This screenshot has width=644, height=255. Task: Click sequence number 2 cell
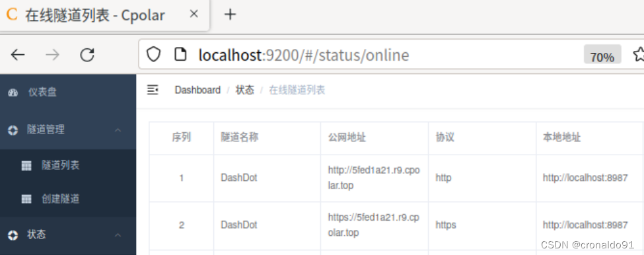coord(181,225)
